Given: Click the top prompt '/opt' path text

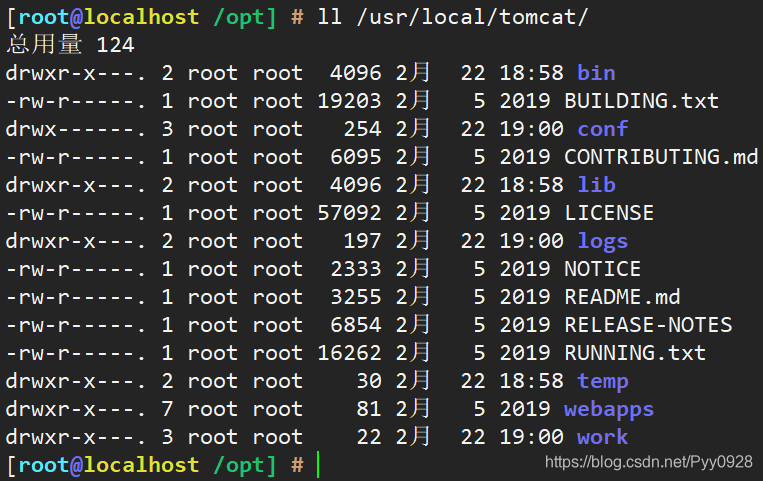Looking at the screenshot, I should [238, 18].
